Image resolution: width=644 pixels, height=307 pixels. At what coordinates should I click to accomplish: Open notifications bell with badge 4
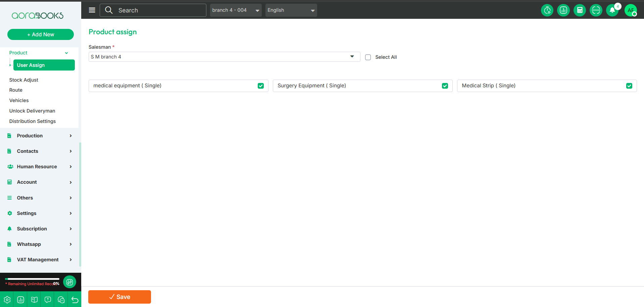click(612, 10)
